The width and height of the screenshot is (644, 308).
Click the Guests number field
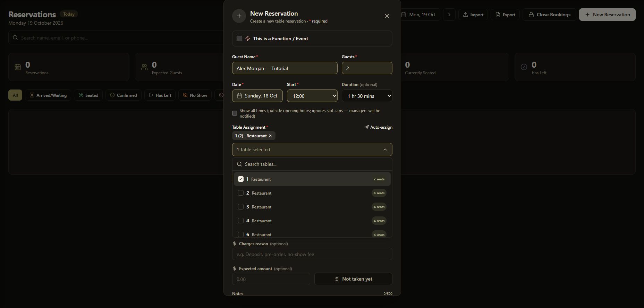click(x=367, y=68)
